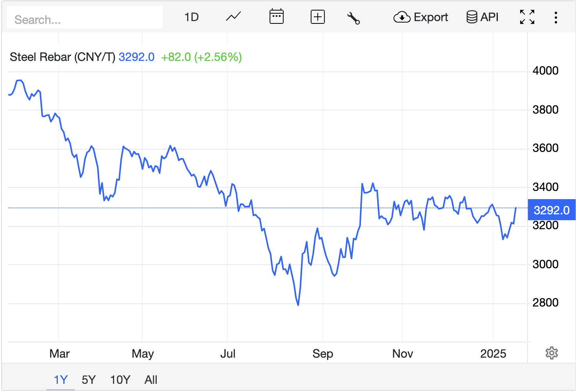Image resolution: width=576 pixels, height=392 pixels.
Task: Open the wrench tools icon
Action: [x=353, y=18]
